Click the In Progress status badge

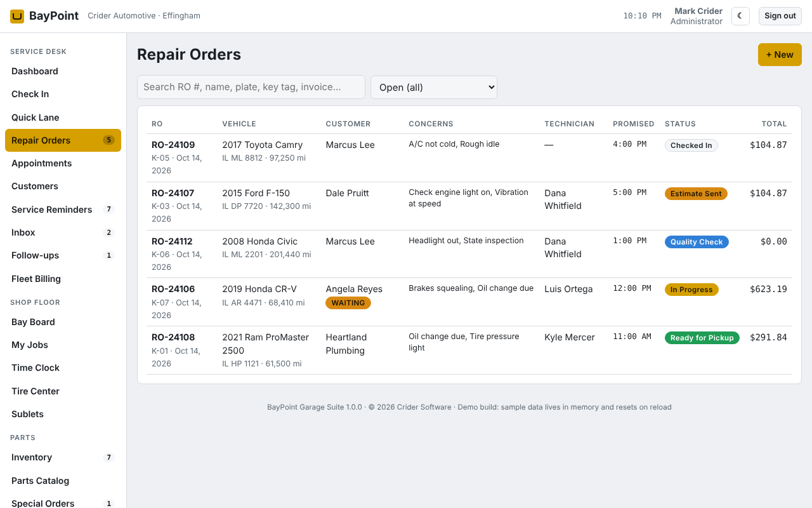pos(691,290)
